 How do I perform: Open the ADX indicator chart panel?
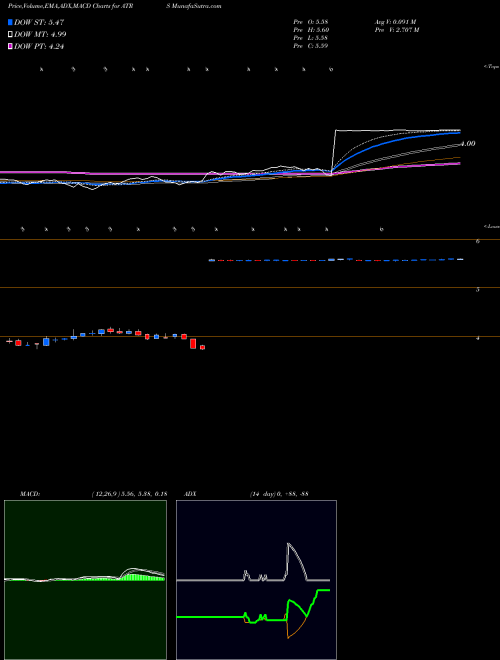pyautogui.click(x=256, y=580)
